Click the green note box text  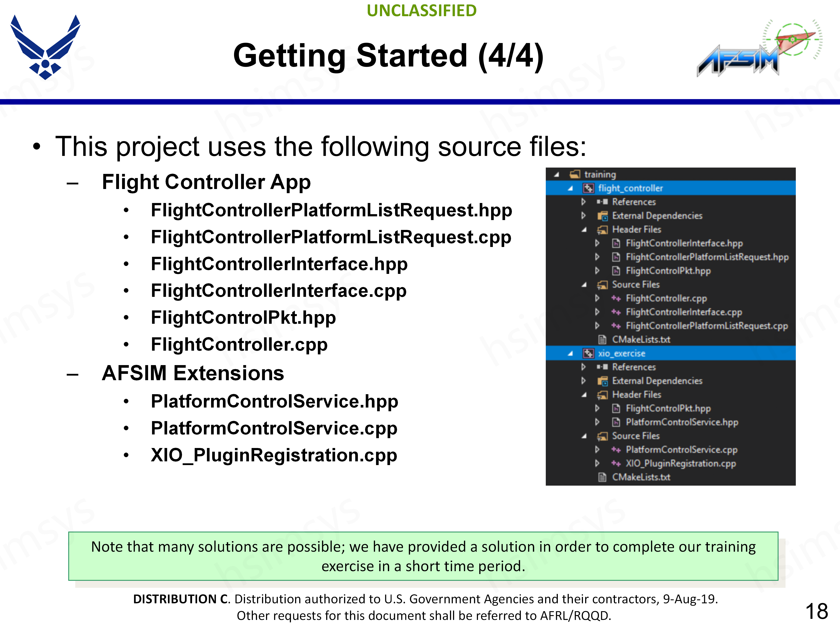(423, 556)
